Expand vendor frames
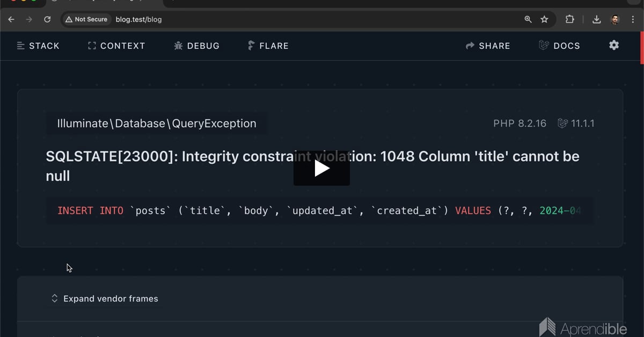This screenshot has width=644, height=337. click(105, 298)
